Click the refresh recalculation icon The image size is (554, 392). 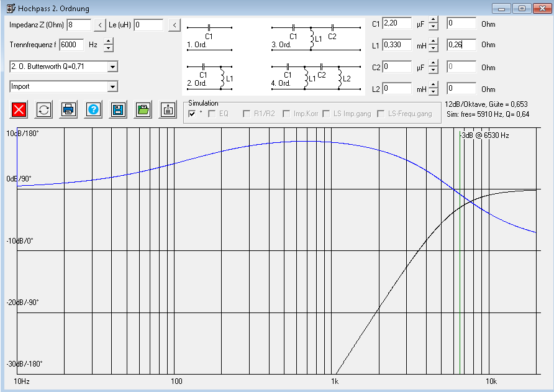click(44, 109)
